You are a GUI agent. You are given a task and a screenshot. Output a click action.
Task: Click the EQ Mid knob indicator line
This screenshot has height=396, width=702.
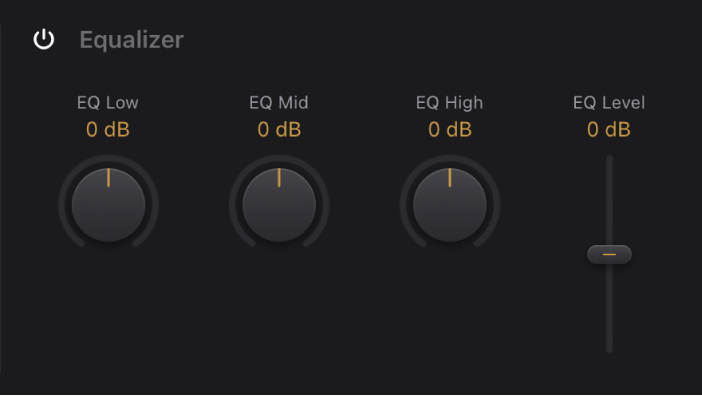point(279,178)
